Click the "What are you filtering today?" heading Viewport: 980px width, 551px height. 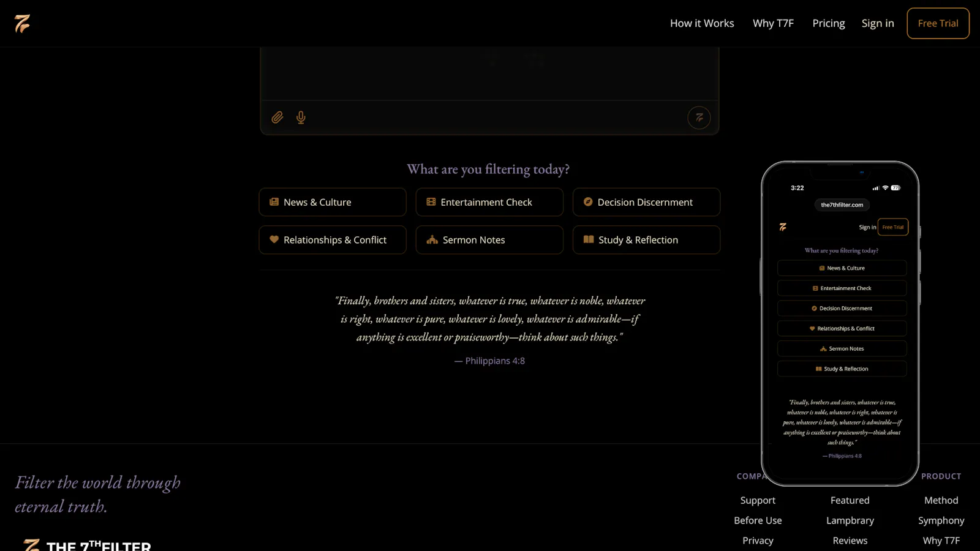click(x=488, y=169)
